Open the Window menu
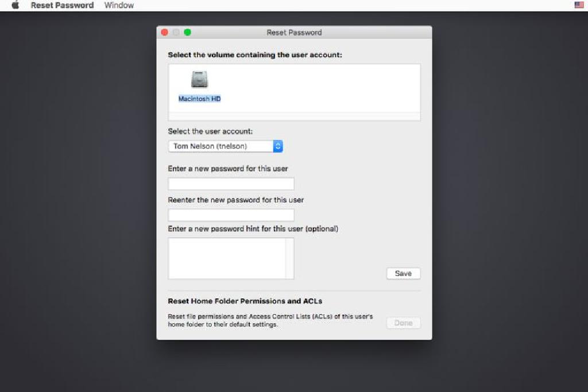 coord(119,5)
